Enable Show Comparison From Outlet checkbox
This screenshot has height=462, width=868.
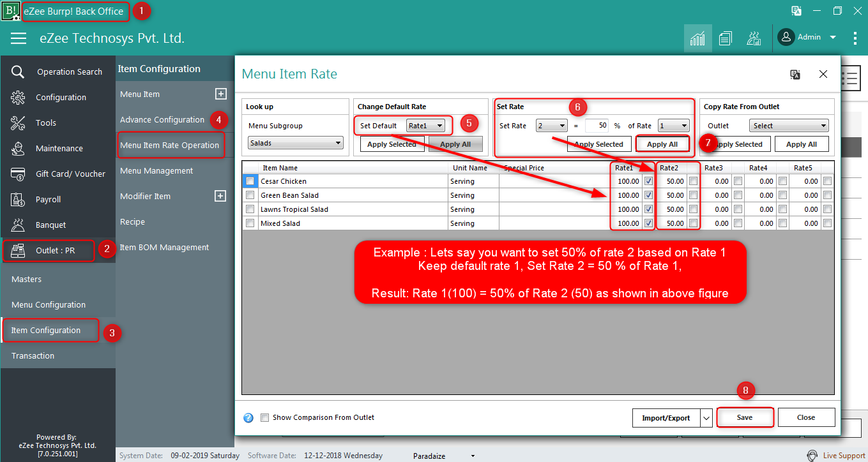[265, 418]
